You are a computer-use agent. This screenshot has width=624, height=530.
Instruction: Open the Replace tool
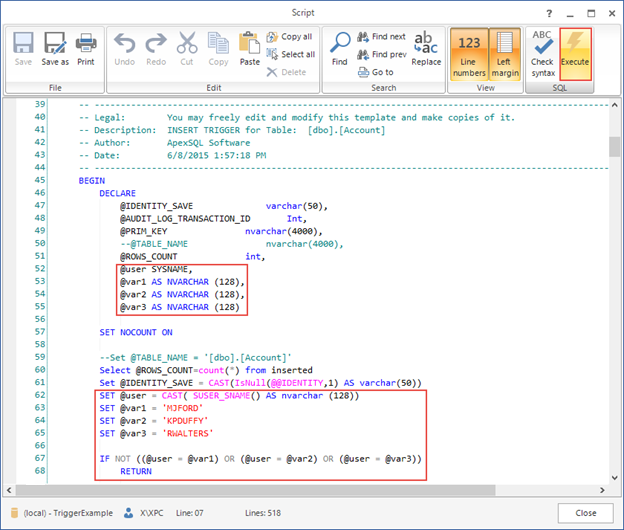pyautogui.click(x=426, y=48)
